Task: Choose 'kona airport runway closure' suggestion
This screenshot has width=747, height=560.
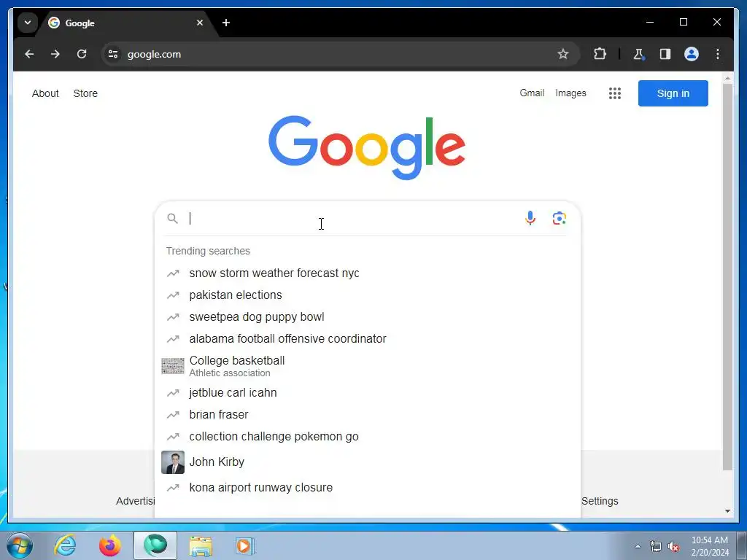Action: (368, 488)
